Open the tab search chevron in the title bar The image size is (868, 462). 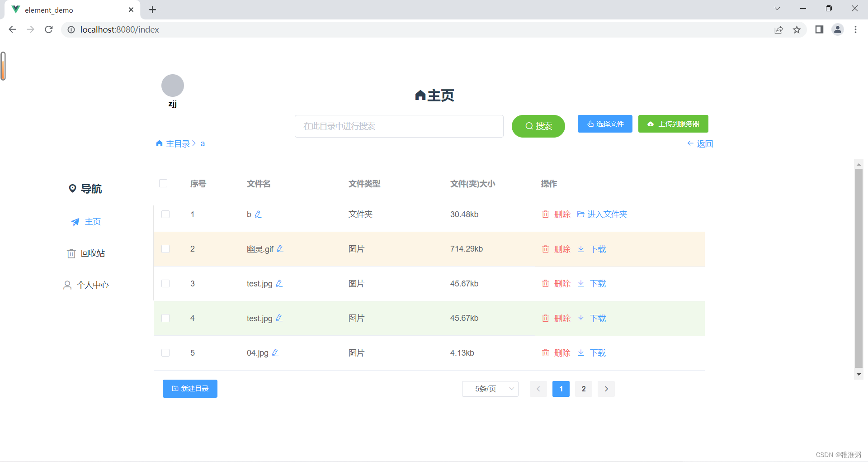777,9
